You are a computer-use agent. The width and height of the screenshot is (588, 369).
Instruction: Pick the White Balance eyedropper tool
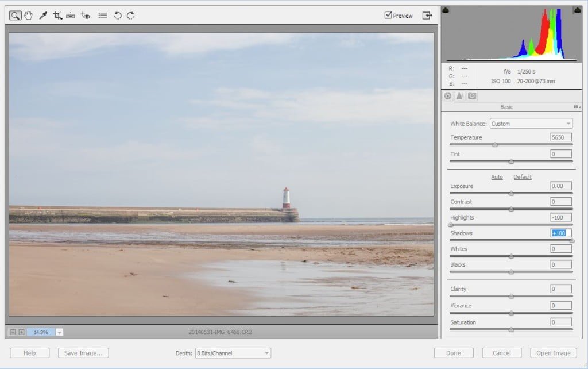coord(43,16)
